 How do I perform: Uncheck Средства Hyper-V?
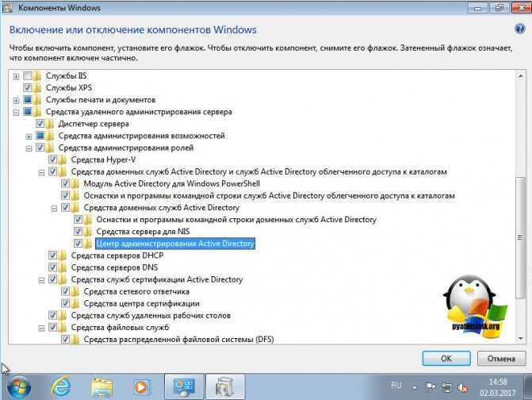pos(52,160)
